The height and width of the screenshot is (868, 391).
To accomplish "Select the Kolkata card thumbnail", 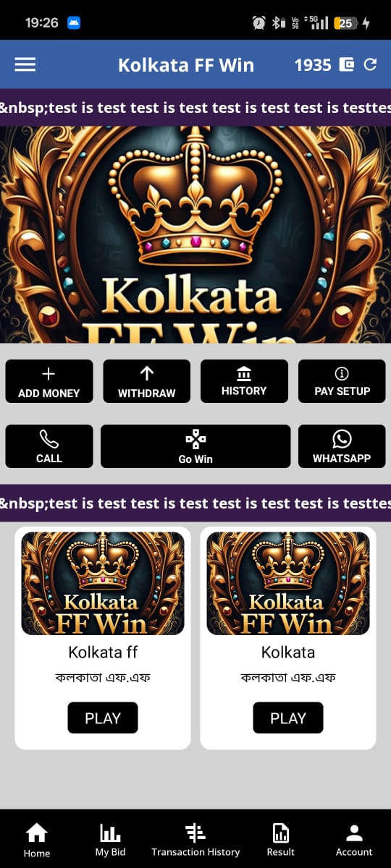I will pos(288,584).
